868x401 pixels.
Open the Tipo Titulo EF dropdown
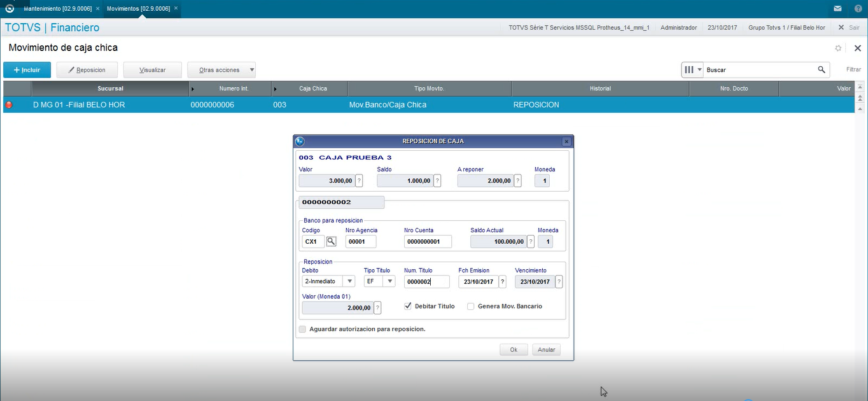point(389,281)
